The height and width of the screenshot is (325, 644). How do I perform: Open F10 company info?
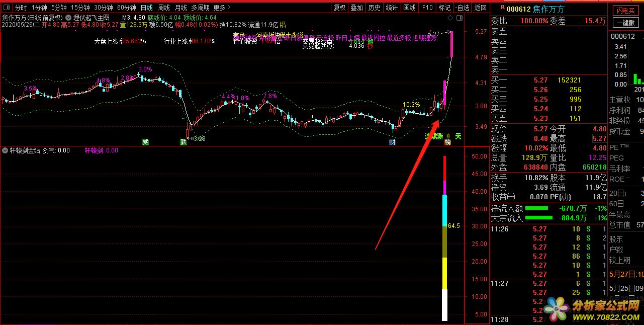coord(427,8)
